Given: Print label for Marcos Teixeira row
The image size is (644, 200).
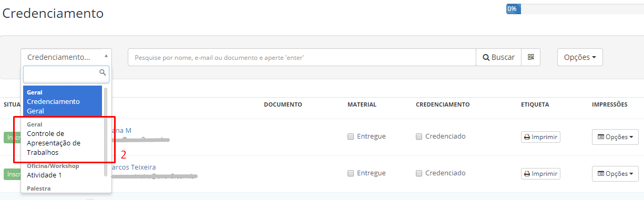Looking at the screenshot, I should pyautogui.click(x=540, y=174).
